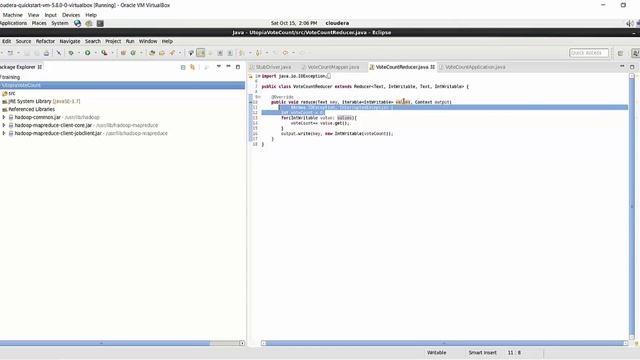Click the volume speaker icon in top panel
This screenshot has height=360, width=640.
(x=630, y=23)
